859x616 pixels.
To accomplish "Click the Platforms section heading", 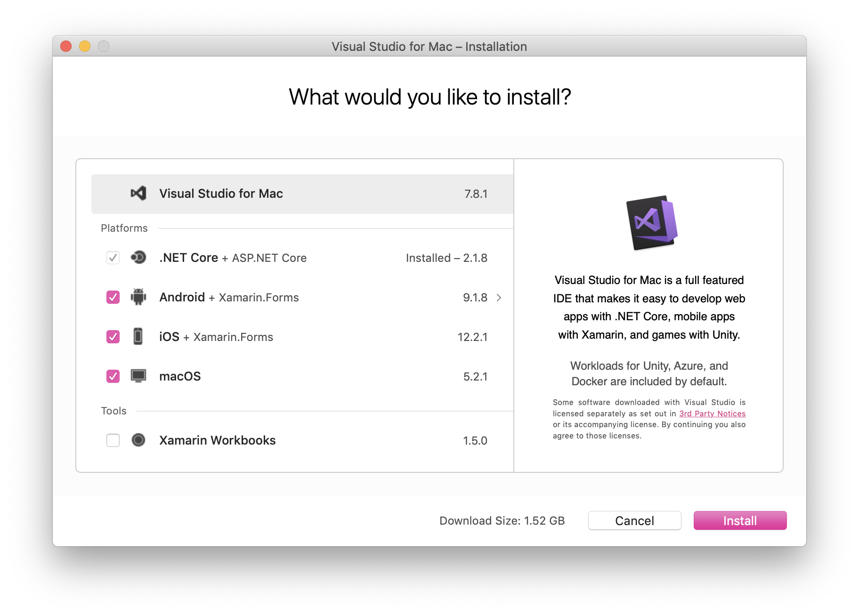I will pos(124,228).
